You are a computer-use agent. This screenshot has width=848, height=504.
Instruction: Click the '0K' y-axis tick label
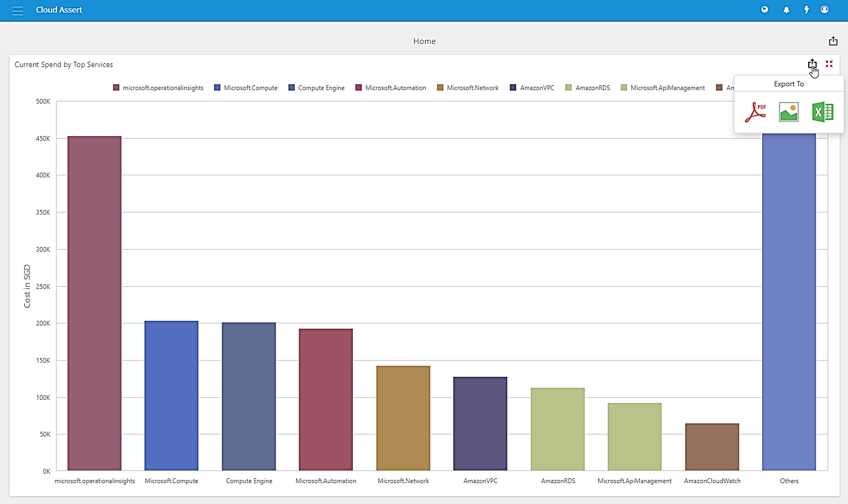point(46,471)
